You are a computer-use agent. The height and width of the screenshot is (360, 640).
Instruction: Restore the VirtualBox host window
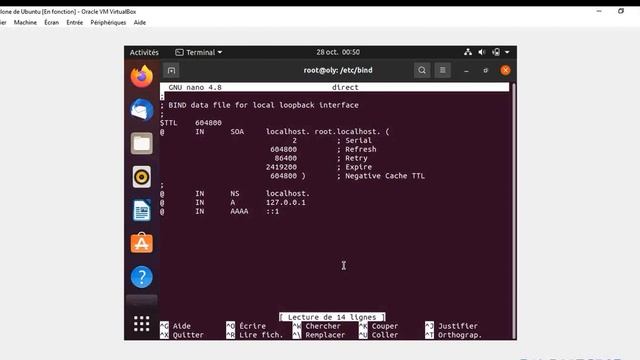click(621, 11)
